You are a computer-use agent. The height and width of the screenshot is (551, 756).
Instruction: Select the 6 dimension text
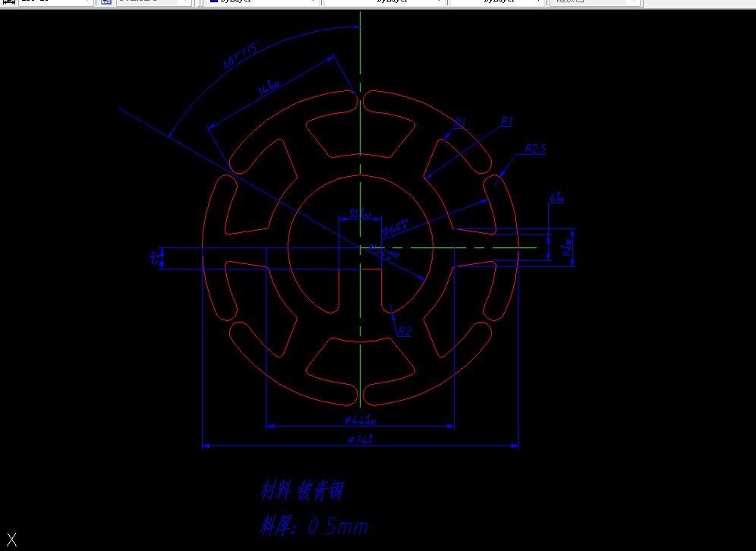pyautogui.click(x=557, y=197)
